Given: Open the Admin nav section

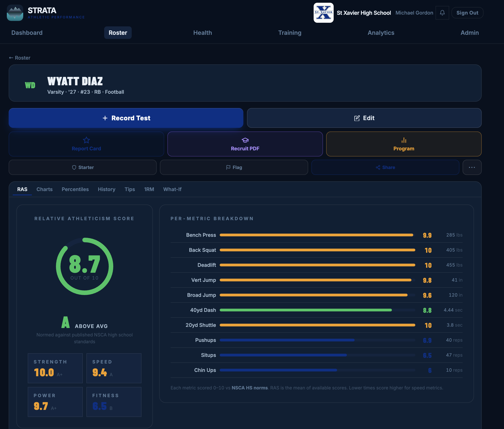Looking at the screenshot, I should coord(469,33).
